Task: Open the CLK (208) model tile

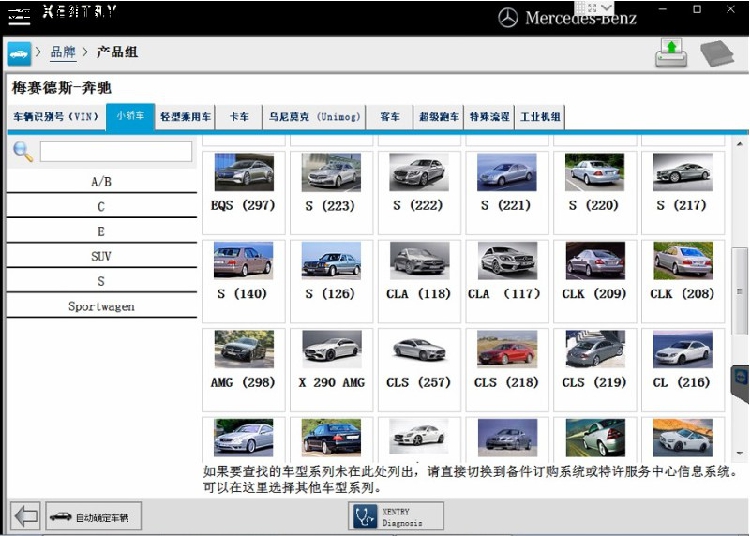Action: click(683, 281)
